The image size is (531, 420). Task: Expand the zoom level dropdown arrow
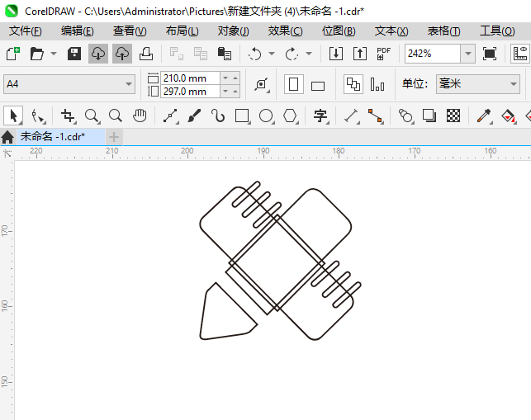tap(468, 54)
